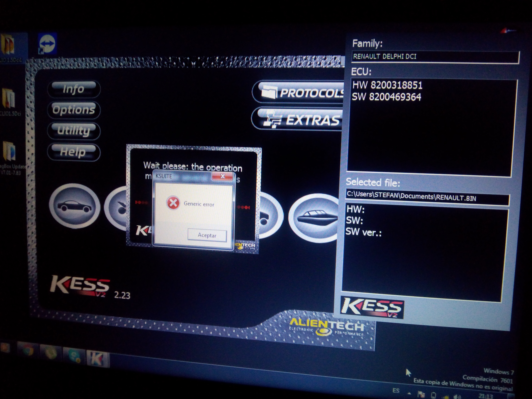Click the KESS V2 2.23 logo on main window
532x399 pixels.
pos(90,287)
